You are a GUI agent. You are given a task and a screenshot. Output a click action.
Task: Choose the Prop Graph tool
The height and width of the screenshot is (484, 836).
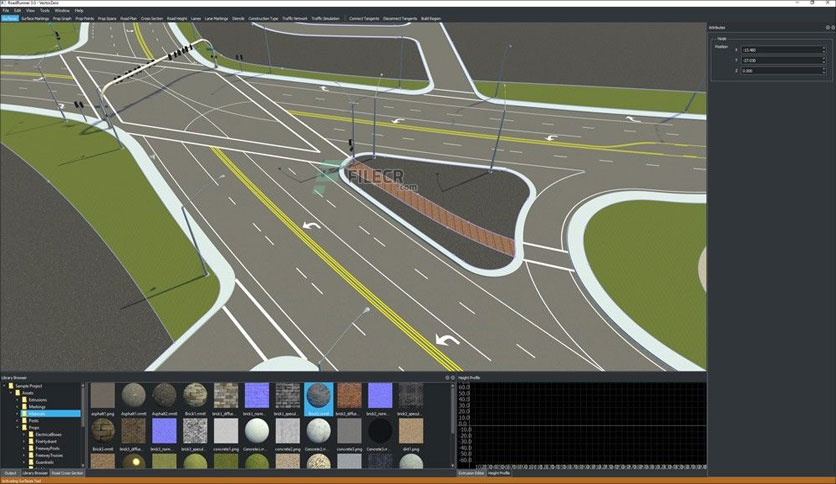pyautogui.click(x=62, y=18)
